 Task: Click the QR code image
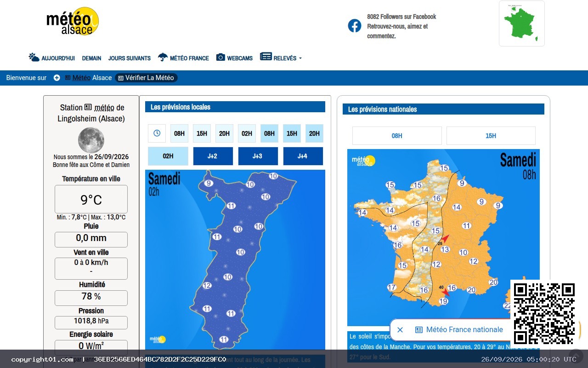(544, 313)
